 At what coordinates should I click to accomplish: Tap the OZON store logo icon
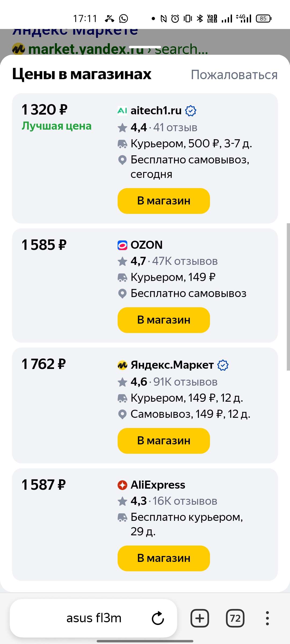click(122, 245)
